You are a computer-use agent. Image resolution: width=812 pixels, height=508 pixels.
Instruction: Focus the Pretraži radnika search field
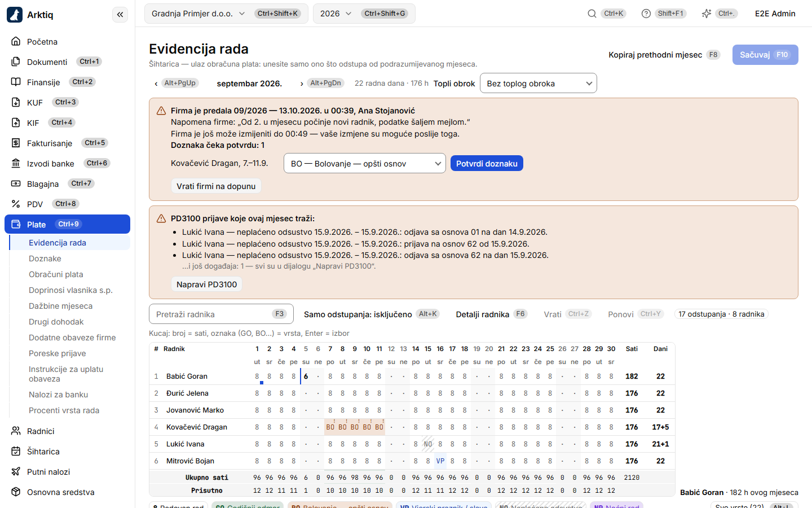[221, 314]
